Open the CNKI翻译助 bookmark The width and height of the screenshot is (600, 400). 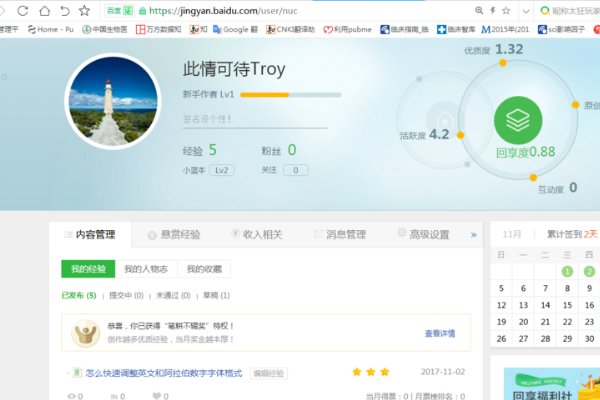click(x=290, y=29)
